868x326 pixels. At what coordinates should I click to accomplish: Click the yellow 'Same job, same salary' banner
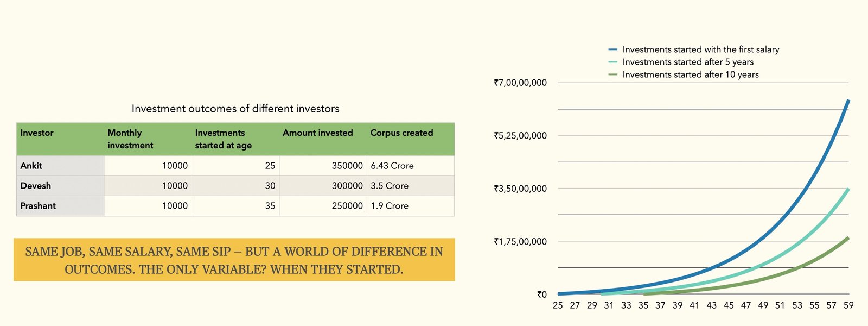tap(234, 260)
